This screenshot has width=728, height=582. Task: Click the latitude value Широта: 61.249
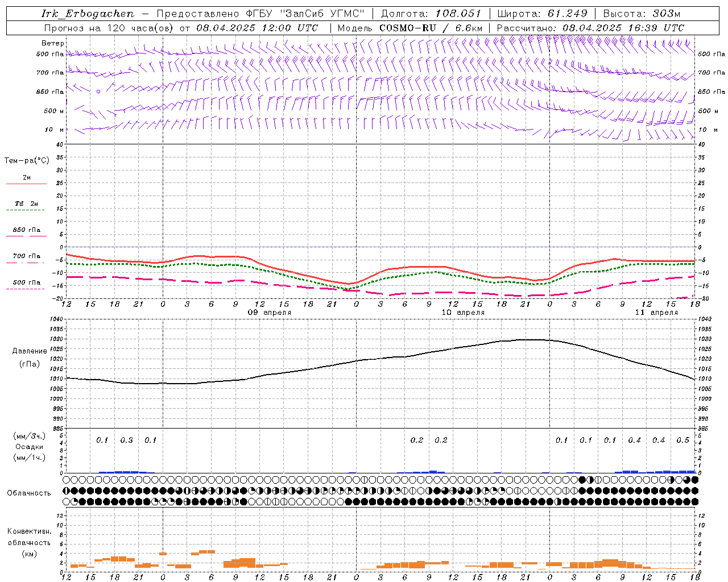[x=542, y=14]
